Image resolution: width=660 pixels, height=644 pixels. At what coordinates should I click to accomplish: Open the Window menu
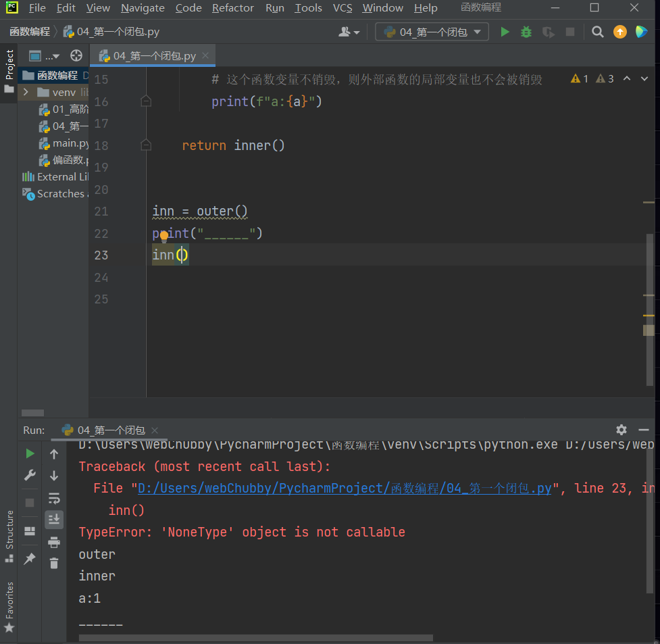pyautogui.click(x=382, y=8)
